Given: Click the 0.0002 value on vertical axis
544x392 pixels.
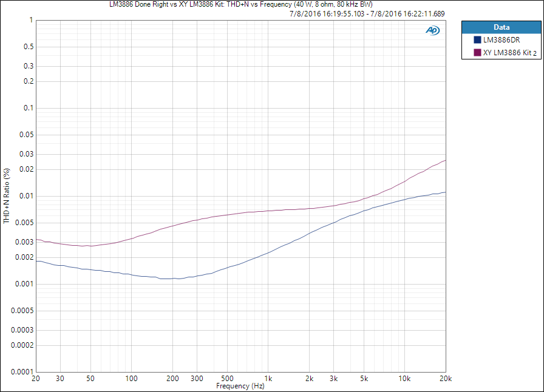Looking at the screenshot, I should pyautogui.click(x=22, y=345).
